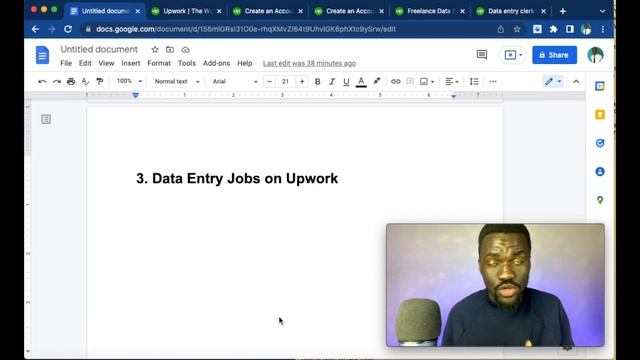640x360 pixels.
Task: Open the Edit menu
Action: 85,63
